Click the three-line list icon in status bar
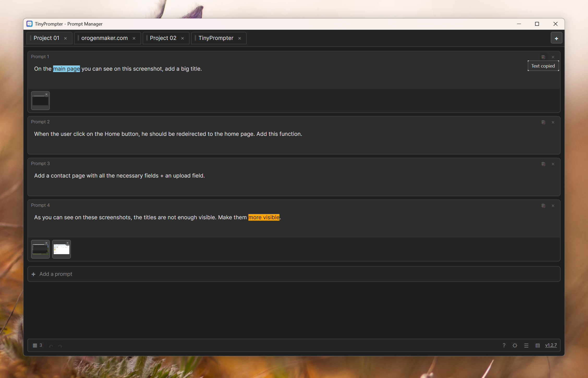Image resolution: width=588 pixels, height=378 pixels. 526,345
